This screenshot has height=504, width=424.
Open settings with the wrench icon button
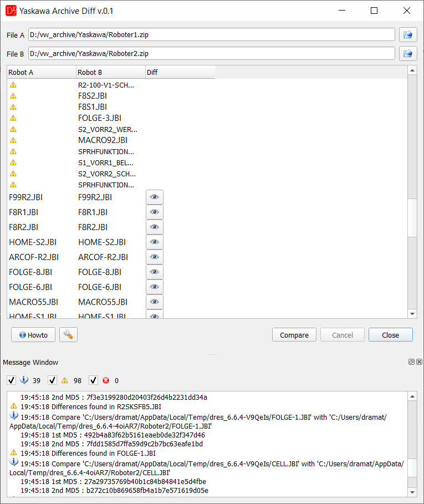pyautogui.click(x=68, y=335)
